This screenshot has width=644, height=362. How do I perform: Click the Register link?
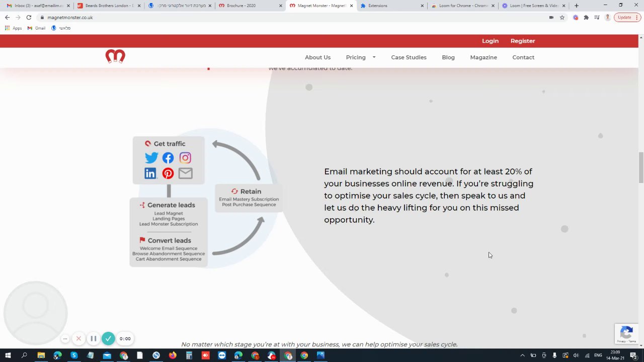(x=523, y=41)
